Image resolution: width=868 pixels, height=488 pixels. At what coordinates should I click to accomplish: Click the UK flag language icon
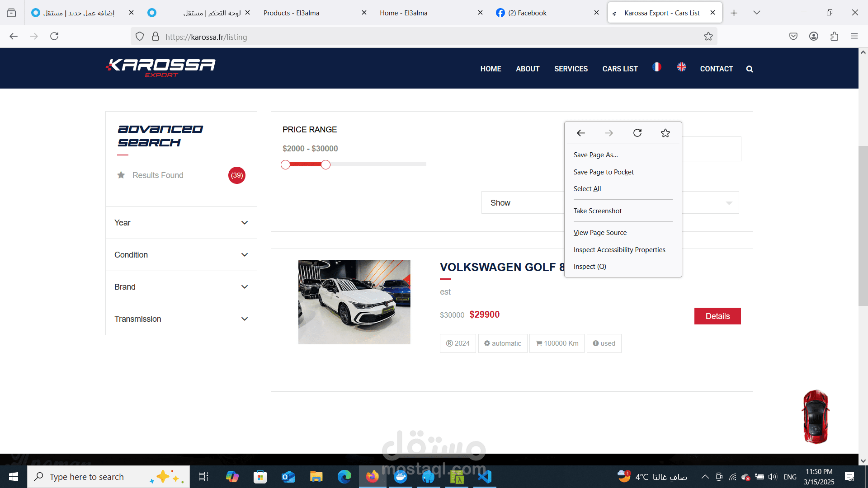682,67
